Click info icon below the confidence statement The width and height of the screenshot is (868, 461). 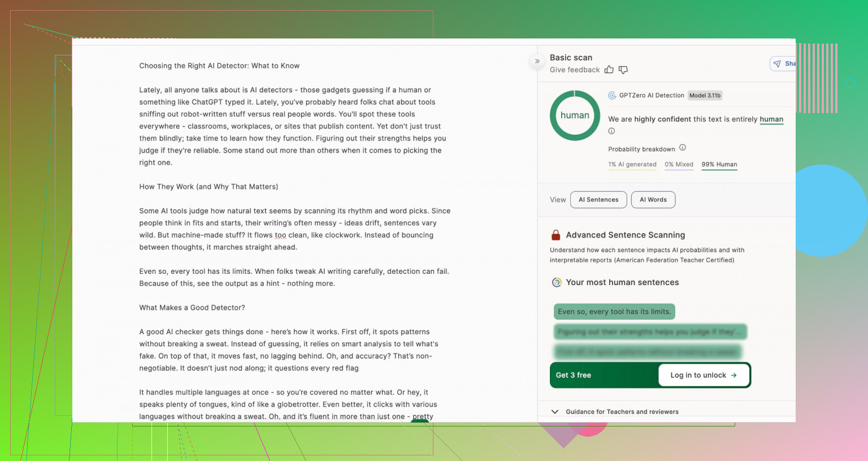click(x=611, y=131)
